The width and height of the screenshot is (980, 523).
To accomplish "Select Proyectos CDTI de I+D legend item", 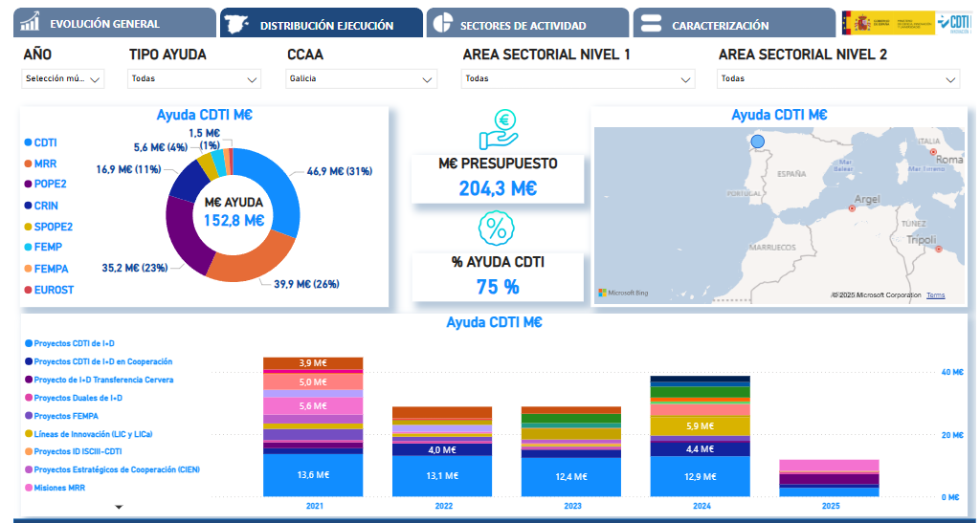I will pos(69,343).
